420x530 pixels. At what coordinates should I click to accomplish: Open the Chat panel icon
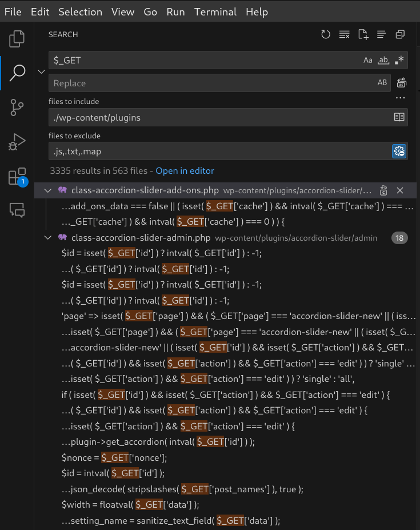(17, 210)
